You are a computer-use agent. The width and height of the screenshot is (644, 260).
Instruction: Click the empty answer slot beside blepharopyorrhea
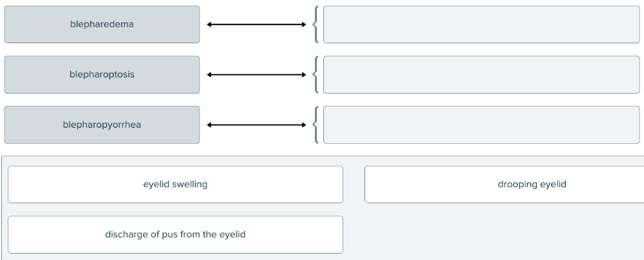click(481, 125)
